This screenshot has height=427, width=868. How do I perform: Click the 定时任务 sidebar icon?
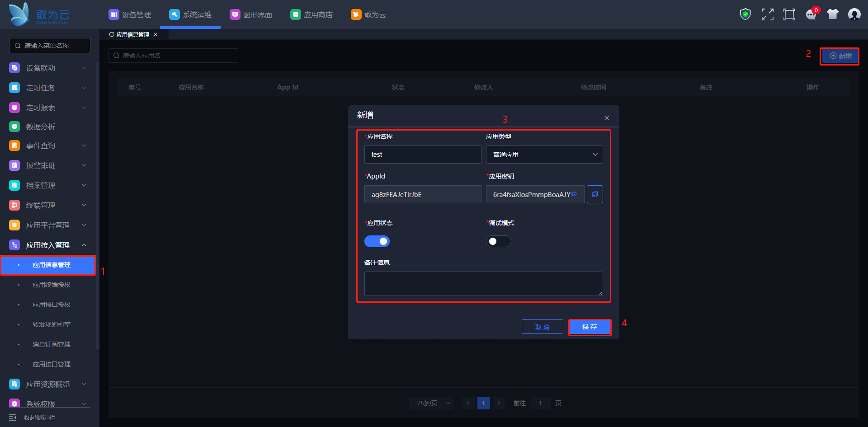pyautogui.click(x=14, y=88)
